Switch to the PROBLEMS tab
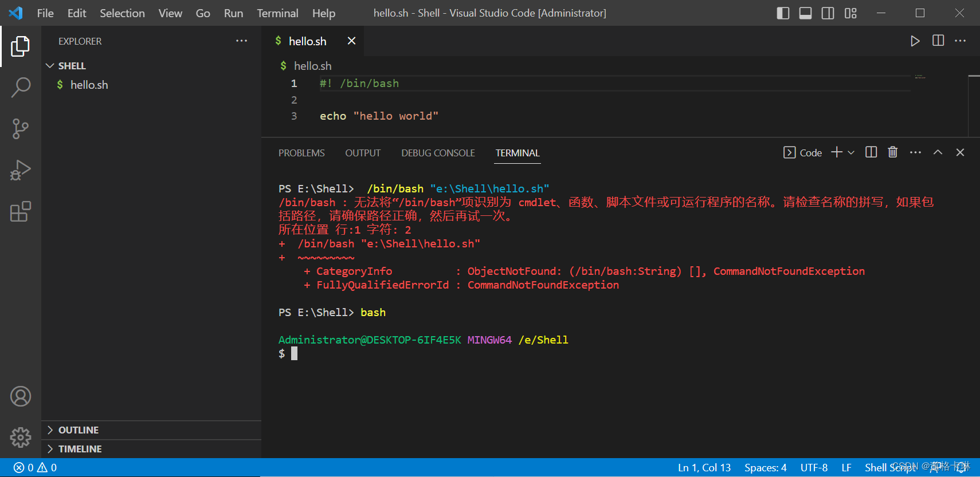 (x=301, y=153)
